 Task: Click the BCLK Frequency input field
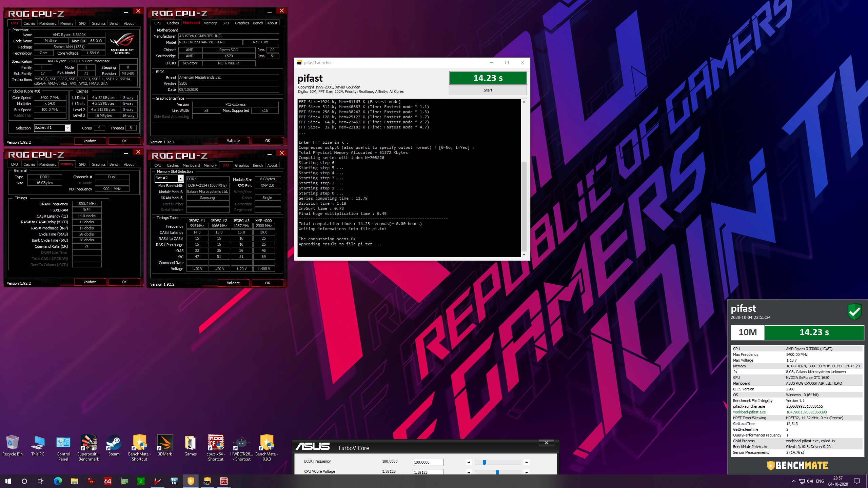(428, 462)
